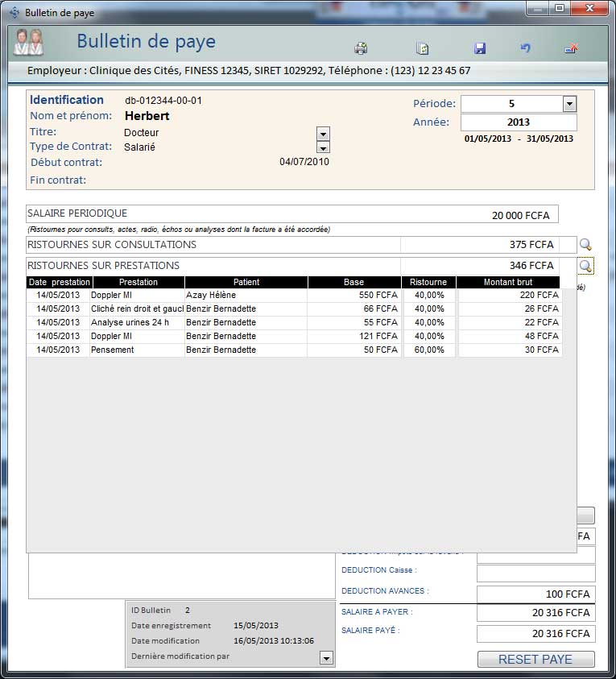Image resolution: width=616 pixels, height=679 pixels.
Task: Select the patient cell 'Azay Hélène'
Action: [246, 296]
